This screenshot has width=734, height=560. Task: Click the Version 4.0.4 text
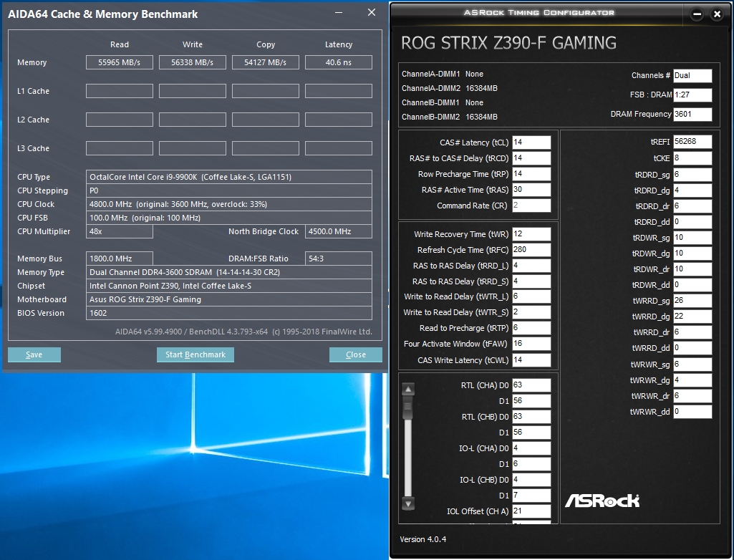pyautogui.click(x=422, y=539)
